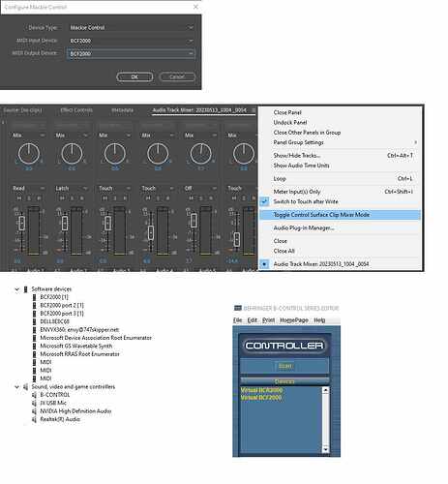Select the first Virtual BCF2000 entry in Devices list

point(261,390)
